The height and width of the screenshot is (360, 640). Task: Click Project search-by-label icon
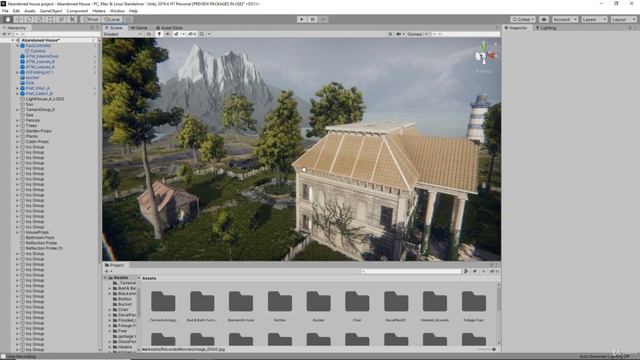[475, 271]
